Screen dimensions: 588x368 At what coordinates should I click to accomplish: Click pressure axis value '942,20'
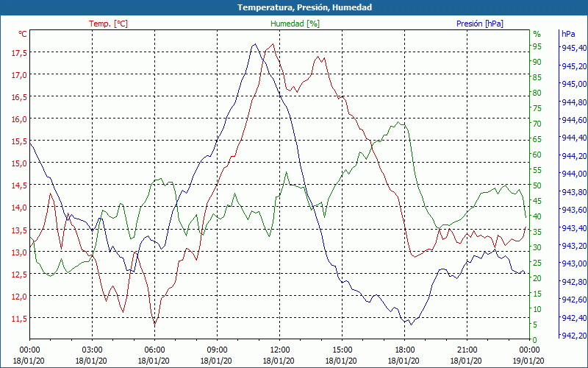click(x=574, y=336)
